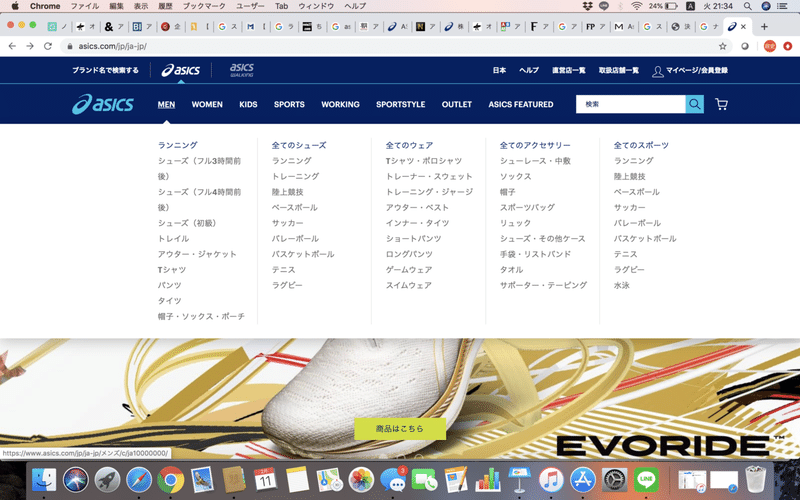Viewport: 800px width, 500px height.
Task: Click Chrome's back arrow
Action: point(12,46)
